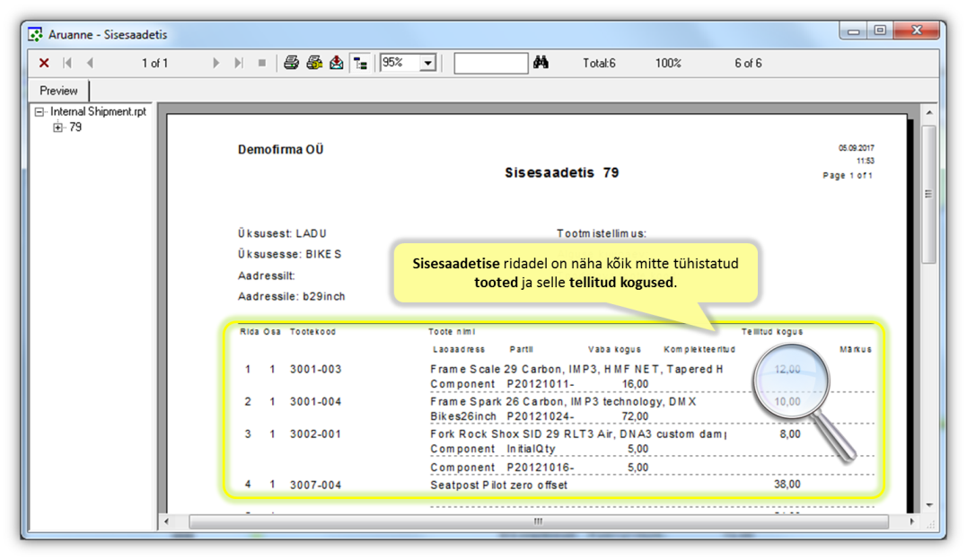Viewport: 967px width, 560px height.
Task: Click the Aruanne window application icon
Action: tap(35, 34)
